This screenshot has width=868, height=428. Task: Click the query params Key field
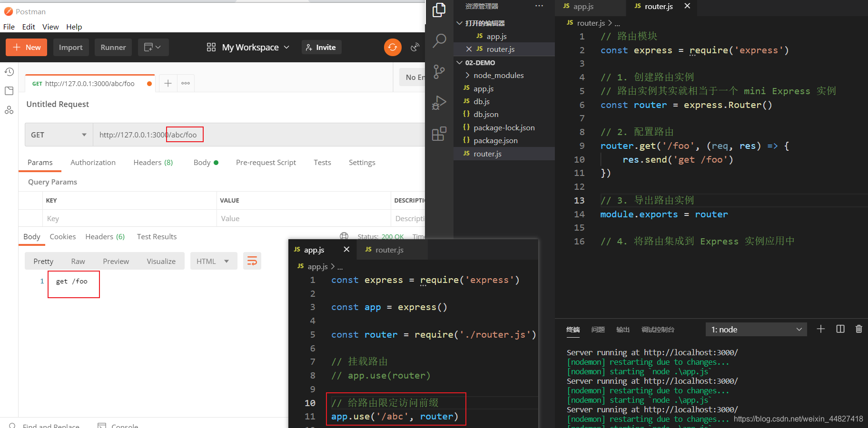point(129,218)
